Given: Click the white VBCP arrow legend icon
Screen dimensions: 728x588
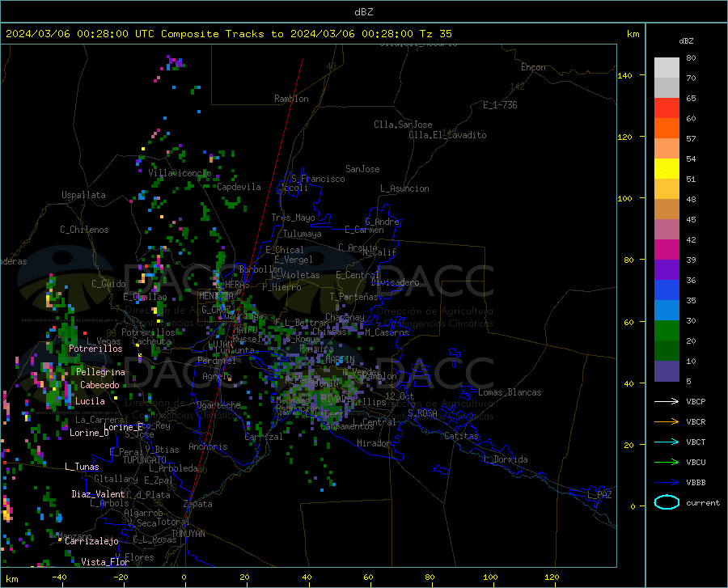Looking at the screenshot, I should click(667, 401).
